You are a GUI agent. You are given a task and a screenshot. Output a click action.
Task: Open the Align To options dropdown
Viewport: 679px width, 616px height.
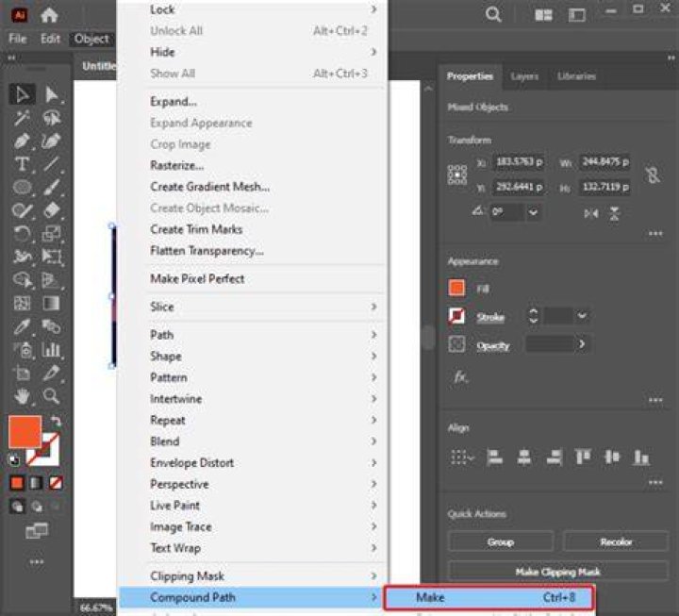click(x=462, y=457)
